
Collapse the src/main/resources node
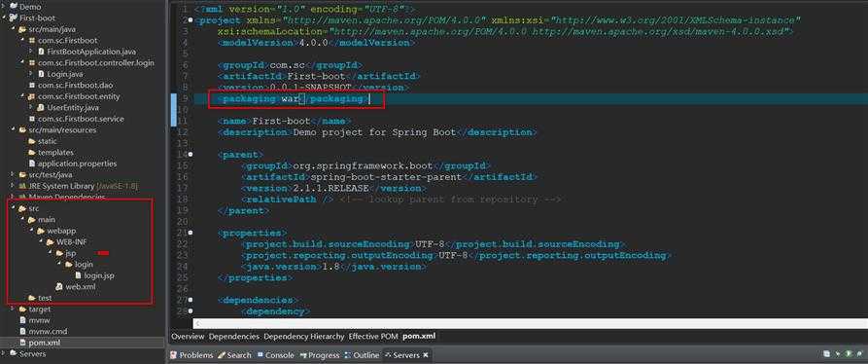tap(14, 129)
